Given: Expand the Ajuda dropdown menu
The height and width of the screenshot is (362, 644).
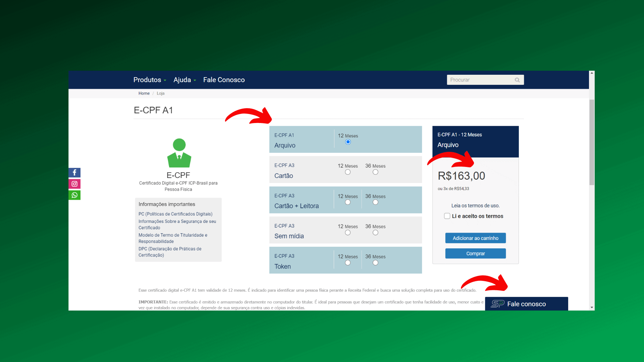Looking at the screenshot, I should click(x=185, y=80).
